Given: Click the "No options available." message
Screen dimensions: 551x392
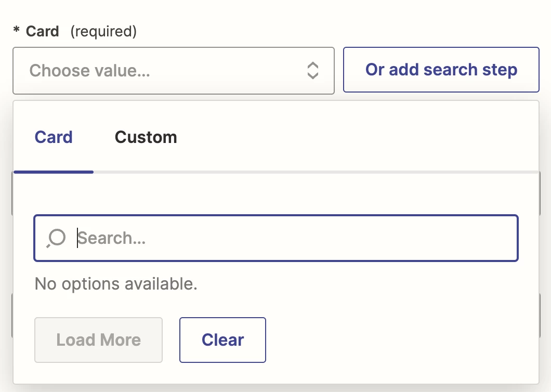Looking at the screenshot, I should 116,284.
